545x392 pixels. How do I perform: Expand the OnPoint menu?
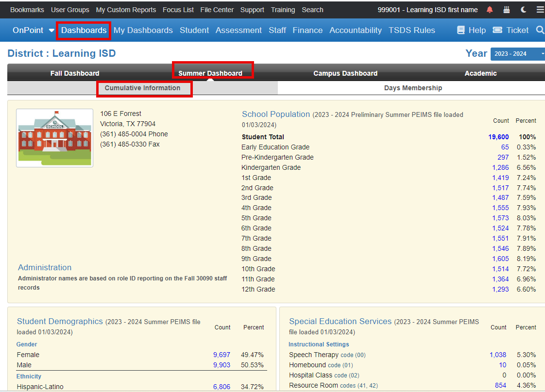[33, 30]
